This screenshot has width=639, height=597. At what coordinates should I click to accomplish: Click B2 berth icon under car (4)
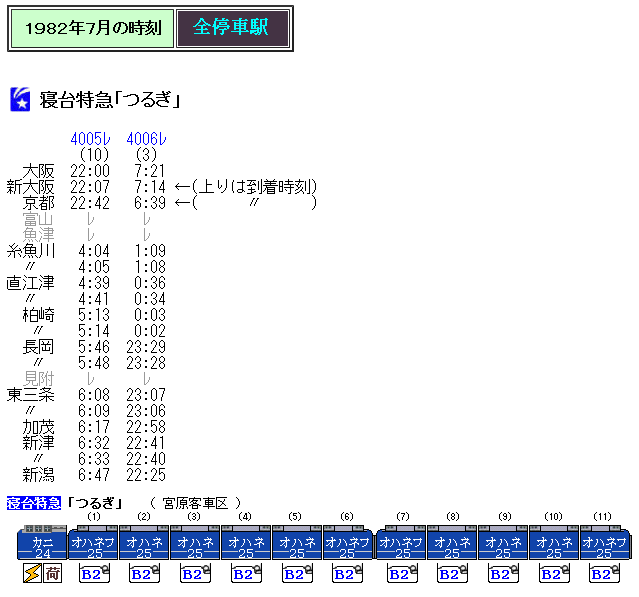[x=246, y=573]
